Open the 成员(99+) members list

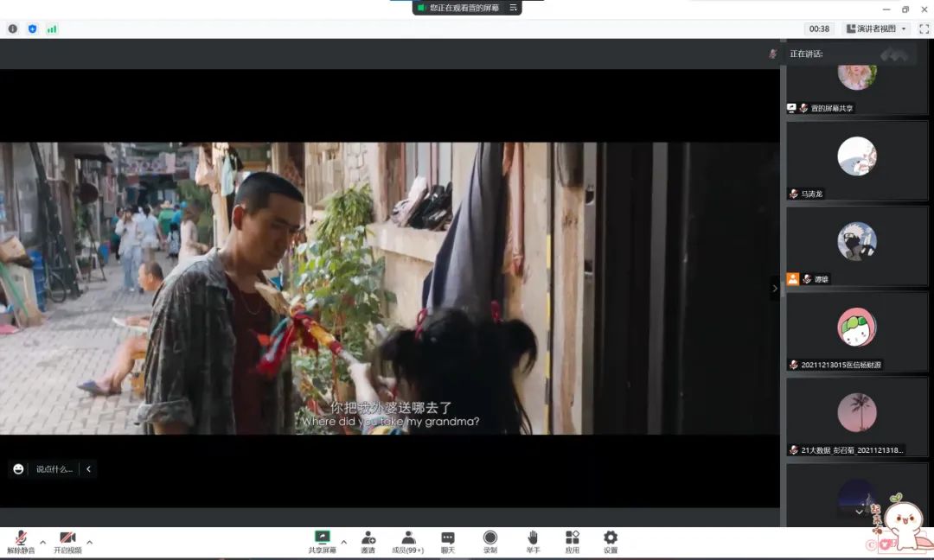[408, 542]
